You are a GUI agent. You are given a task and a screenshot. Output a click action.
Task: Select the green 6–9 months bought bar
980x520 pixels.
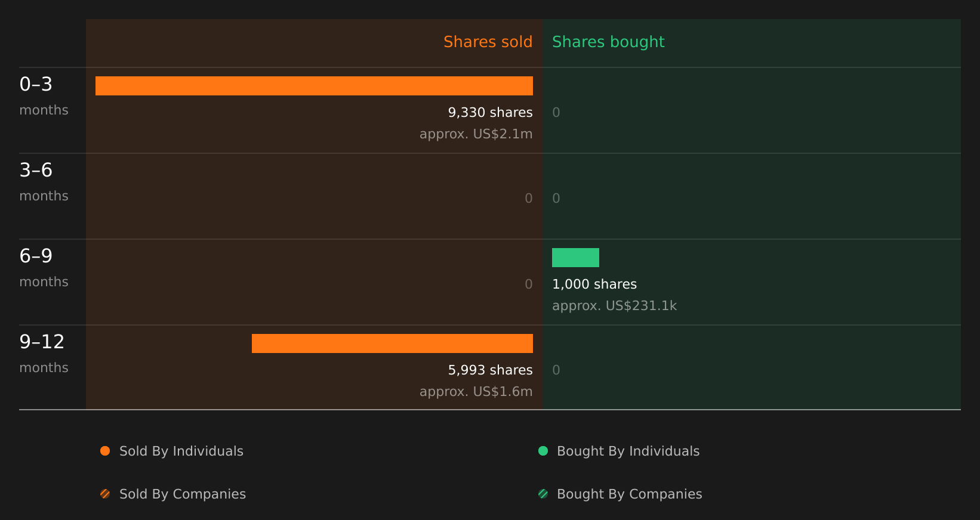(575, 258)
